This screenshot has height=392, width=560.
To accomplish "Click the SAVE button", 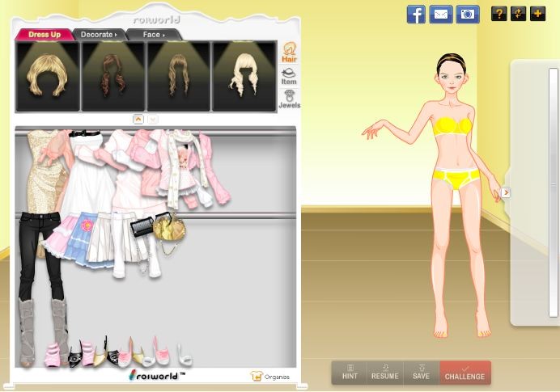I will click(x=421, y=373).
